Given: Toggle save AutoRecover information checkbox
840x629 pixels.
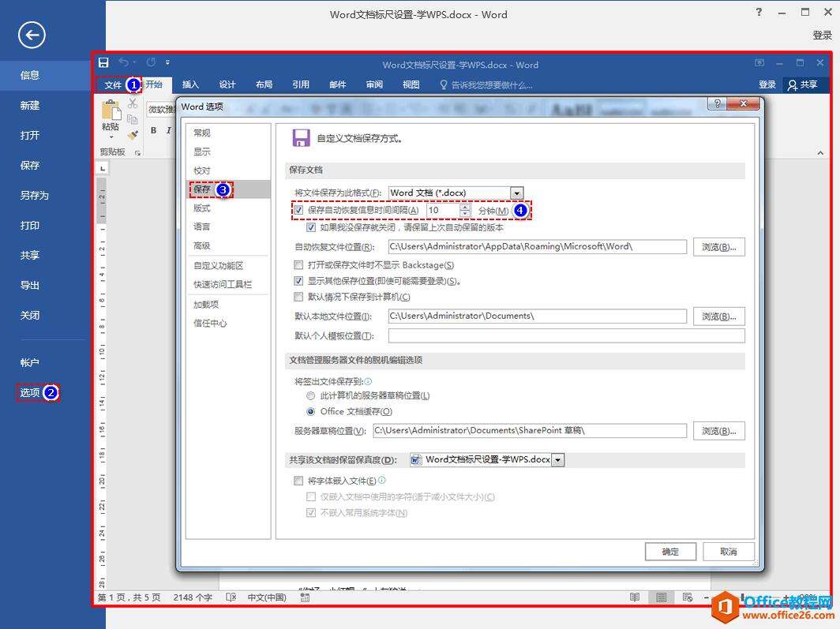Looking at the screenshot, I should point(299,211).
